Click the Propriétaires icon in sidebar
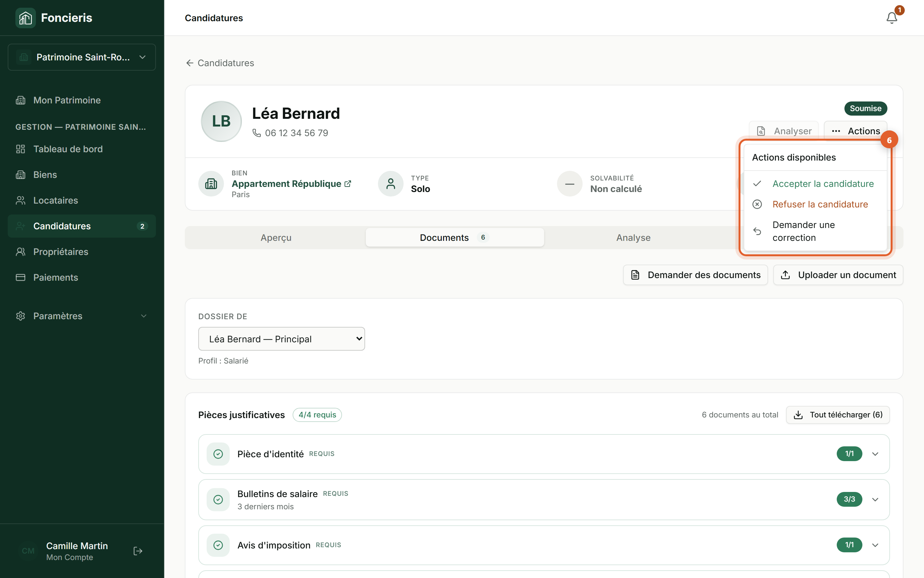Viewport: 924px width, 578px height. [x=21, y=251]
